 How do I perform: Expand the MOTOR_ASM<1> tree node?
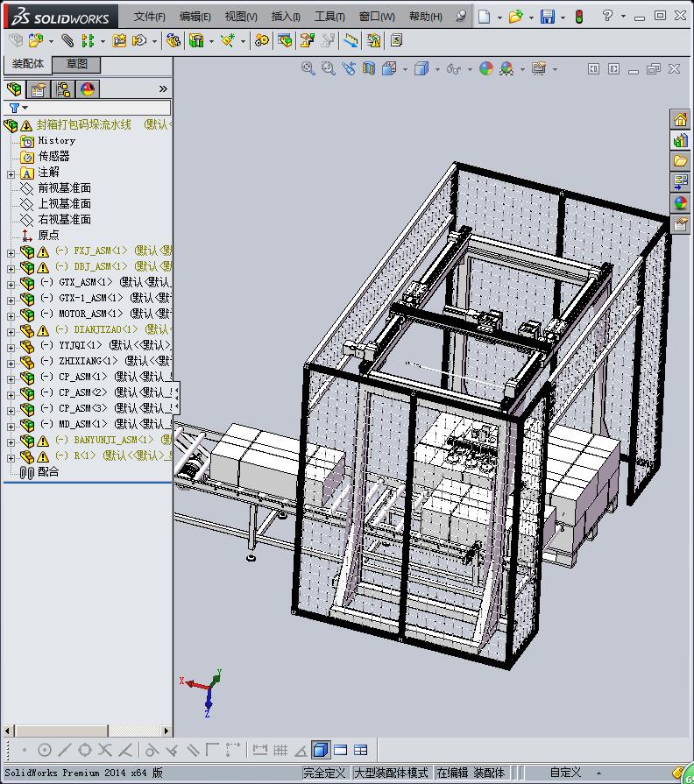click(11, 316)
